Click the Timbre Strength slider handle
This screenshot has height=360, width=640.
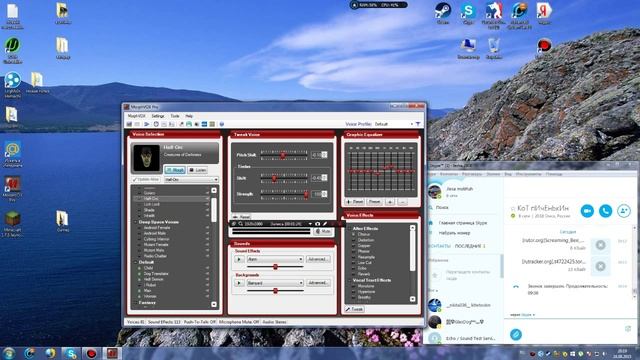(306, 194)
